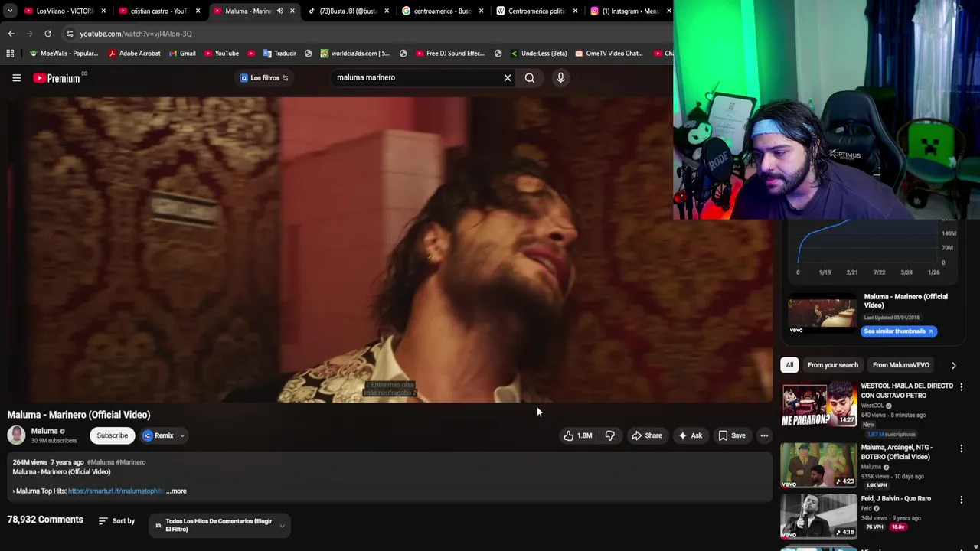Go back with browser back arrow
The width and height of the screenshot is (980, 551).
[x=11, y=34]
